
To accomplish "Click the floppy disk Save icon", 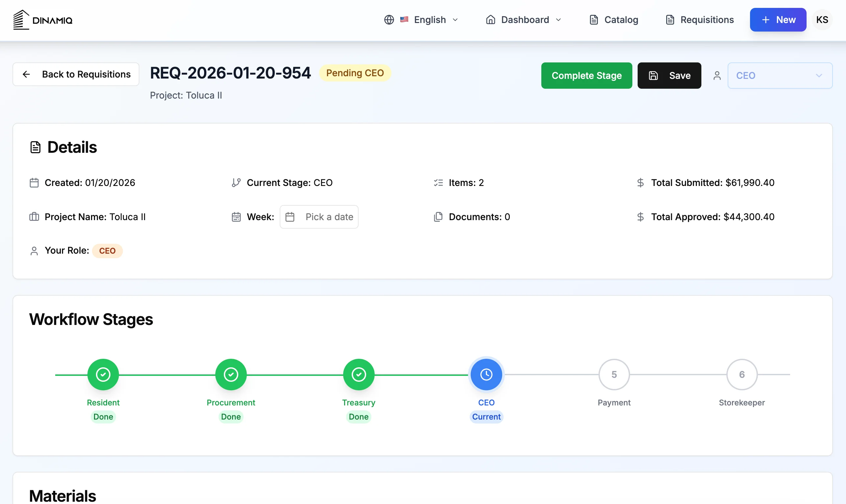I will click(x=653, y=75).
